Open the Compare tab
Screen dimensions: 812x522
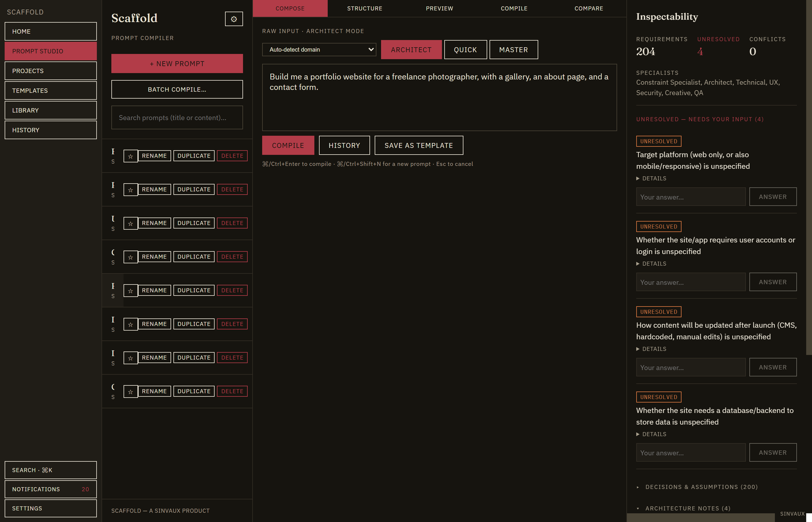coord(589,8)
